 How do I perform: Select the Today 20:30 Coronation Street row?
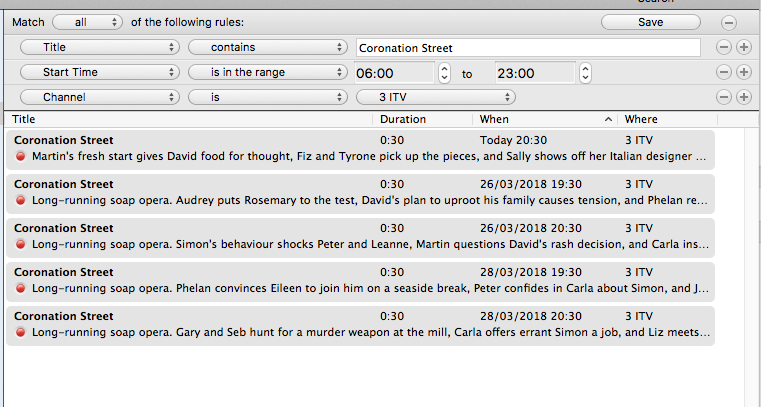pyautogui.click(x=361, y=149)
